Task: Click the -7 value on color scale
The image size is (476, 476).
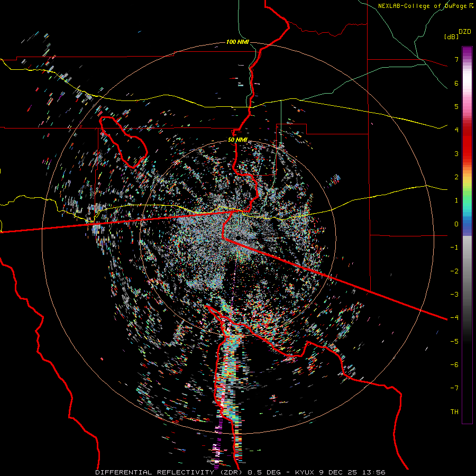Action: point(454,388)
